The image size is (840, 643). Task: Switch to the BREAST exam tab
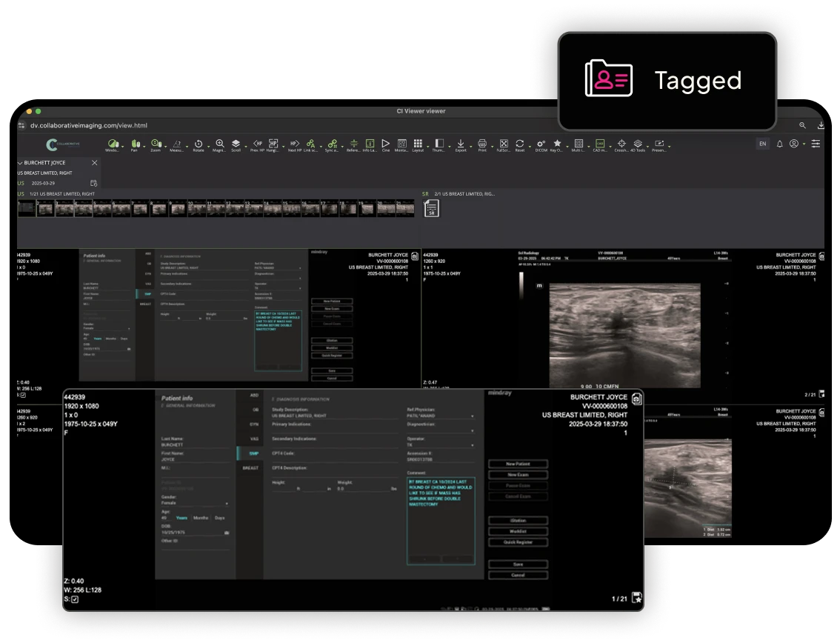[x=250, y=468]
